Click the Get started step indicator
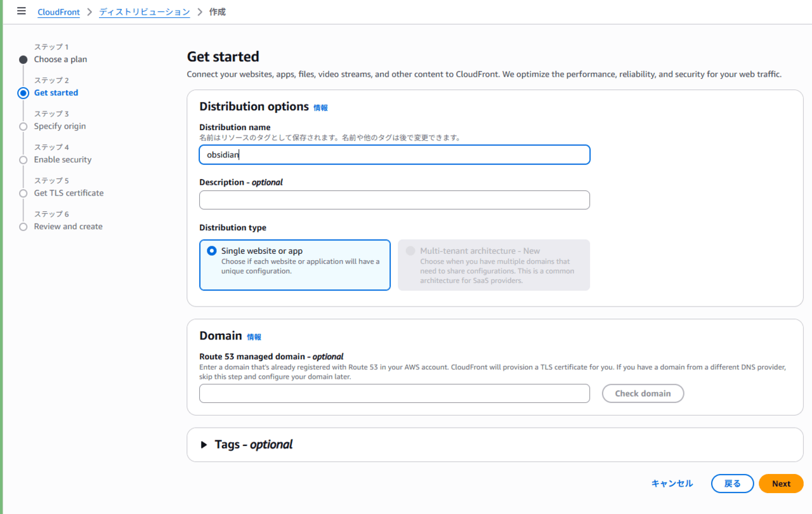This screenshot has height=514, width=812. tap(23, 93)
